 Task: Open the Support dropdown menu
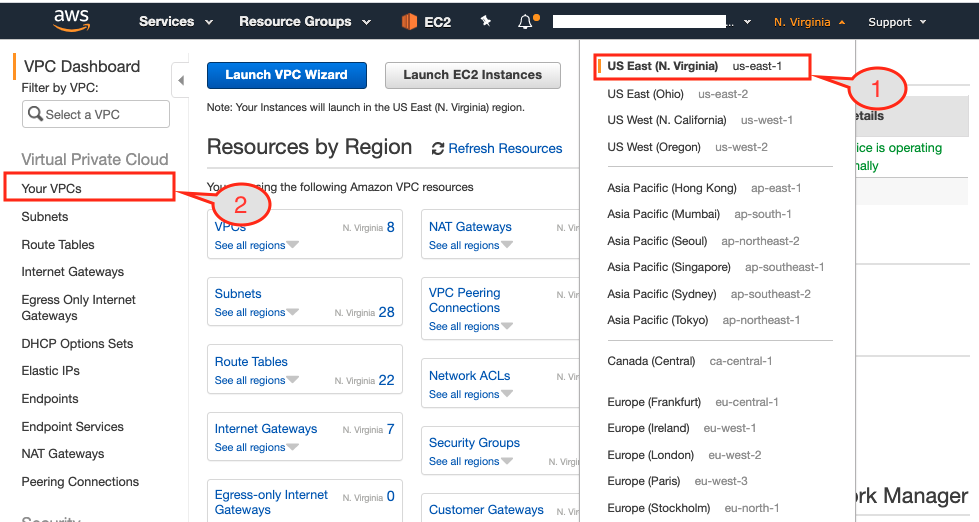tap(897, 22)
